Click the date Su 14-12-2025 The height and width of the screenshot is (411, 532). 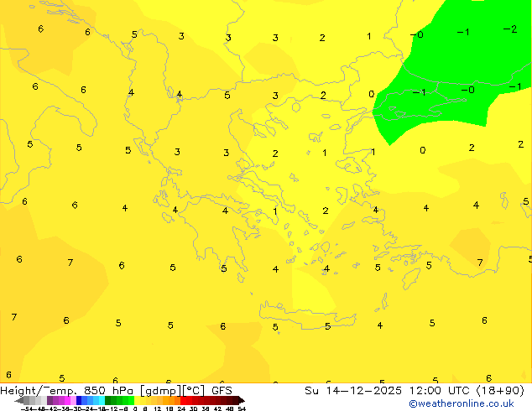344,390
